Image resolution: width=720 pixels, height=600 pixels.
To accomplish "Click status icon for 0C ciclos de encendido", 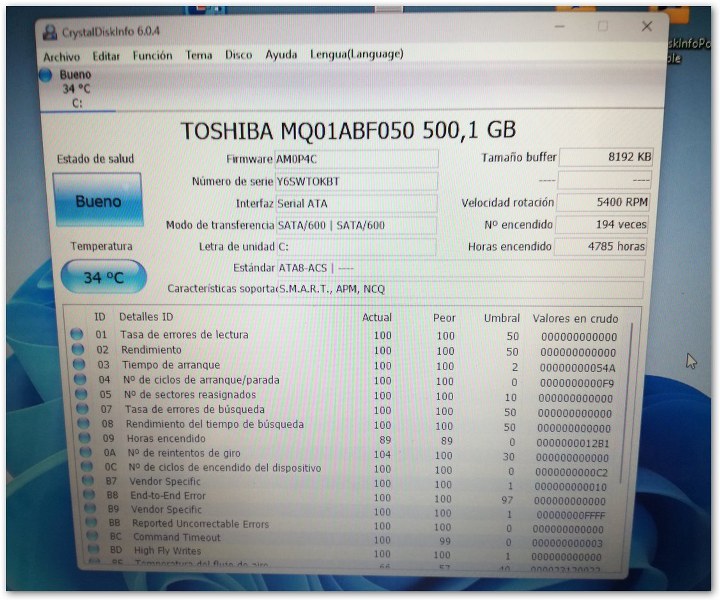I will (x=87, y=466).
